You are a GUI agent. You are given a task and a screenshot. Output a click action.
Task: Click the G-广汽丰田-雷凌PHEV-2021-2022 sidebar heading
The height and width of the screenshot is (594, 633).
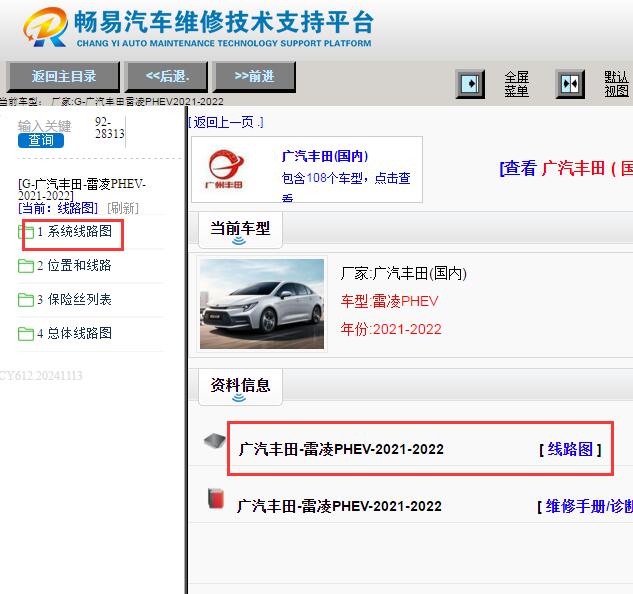82,190
